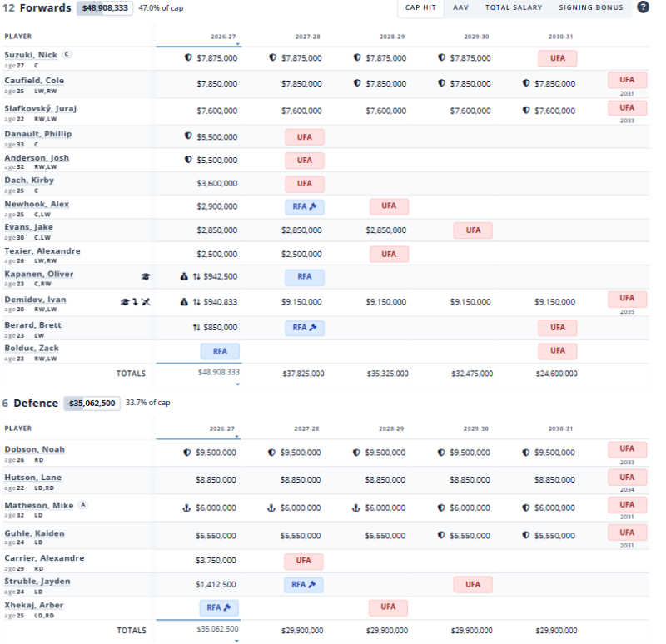The width and height of the screenshot is (666, 644).
Task: Click anchor icon beside Matheson's 2026-27 $6,000,000
Action: pos(186,508)
